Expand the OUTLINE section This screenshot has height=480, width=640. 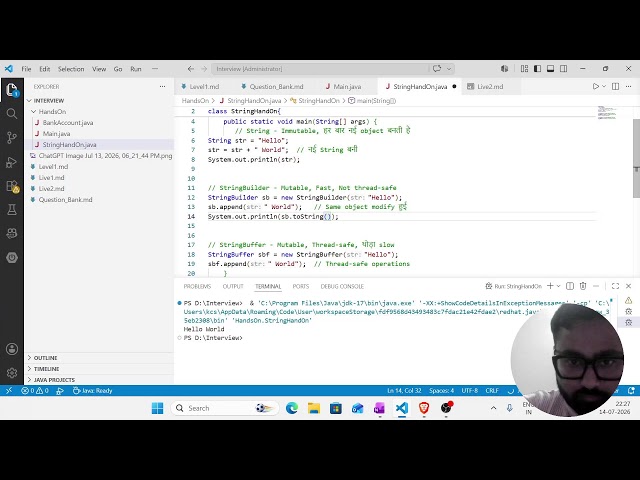pyautogui.click(x=45, y=358)
